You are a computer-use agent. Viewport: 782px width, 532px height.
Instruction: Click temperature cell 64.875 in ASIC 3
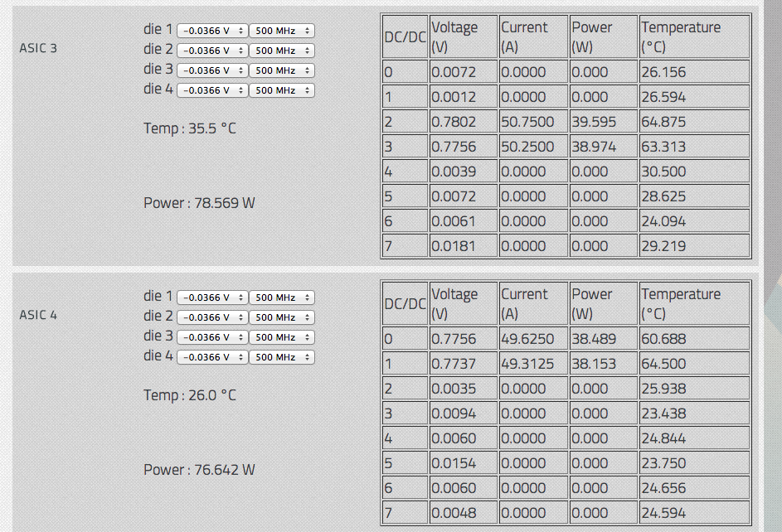[x=695, y=122]
